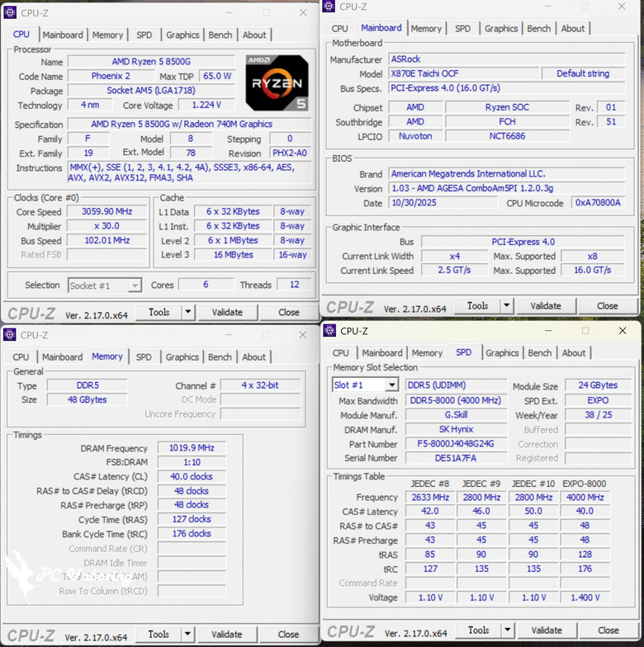The image size is (644, 647).
Task: Click the Core Speed value 3059.90 MHz
Action: pyautogui.click(x=107, y=211)
